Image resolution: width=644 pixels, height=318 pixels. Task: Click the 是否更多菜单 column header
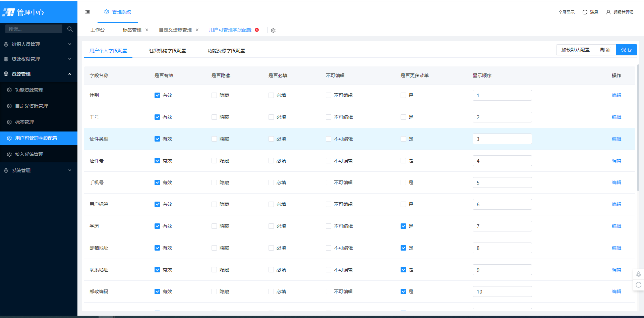(x=415, y=75)
